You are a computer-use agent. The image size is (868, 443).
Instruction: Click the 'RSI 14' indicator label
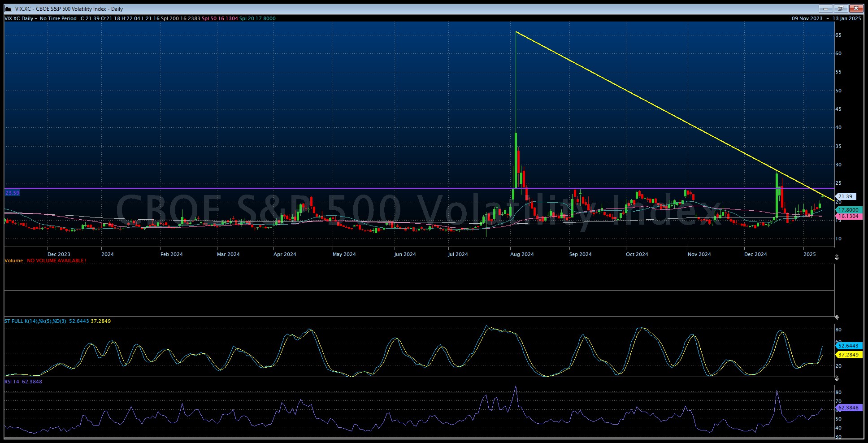click(12, 382)
